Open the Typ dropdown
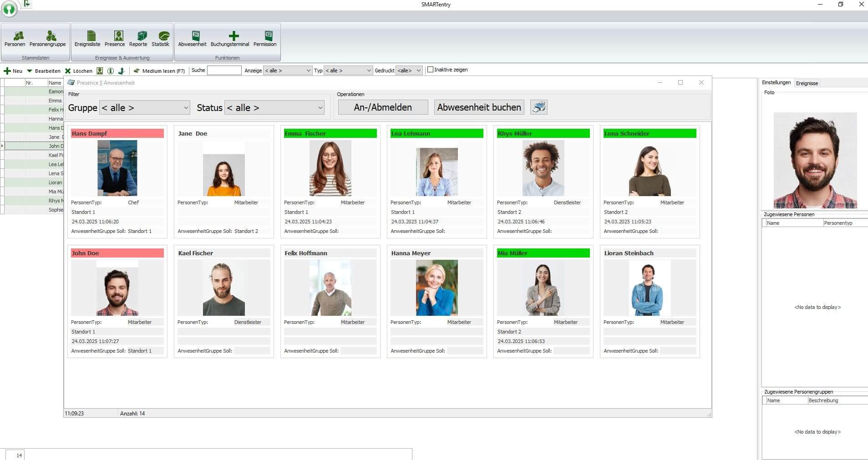This screenshot has height=460, width=868. click(x=348, y=70)
